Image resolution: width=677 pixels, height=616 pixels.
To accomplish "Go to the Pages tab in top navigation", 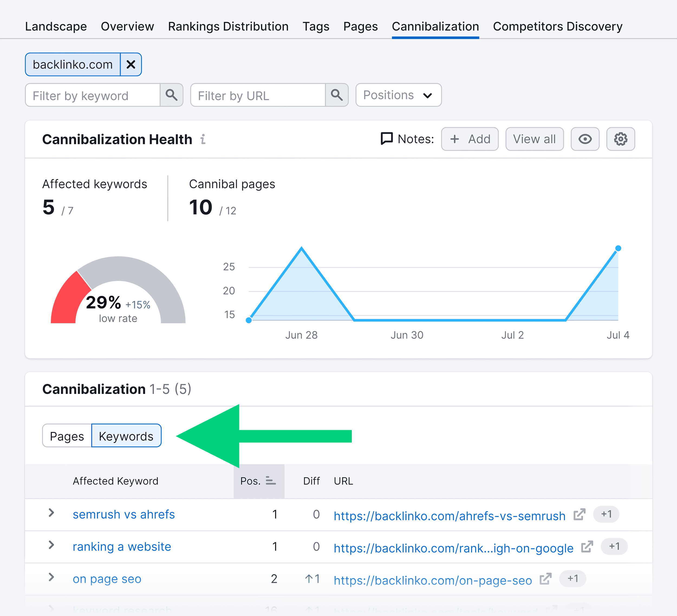I will [360, 26].
